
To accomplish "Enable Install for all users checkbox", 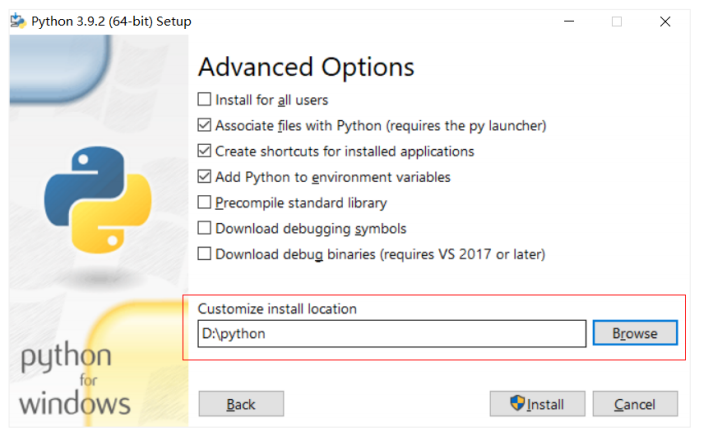I will pos(205,100).
